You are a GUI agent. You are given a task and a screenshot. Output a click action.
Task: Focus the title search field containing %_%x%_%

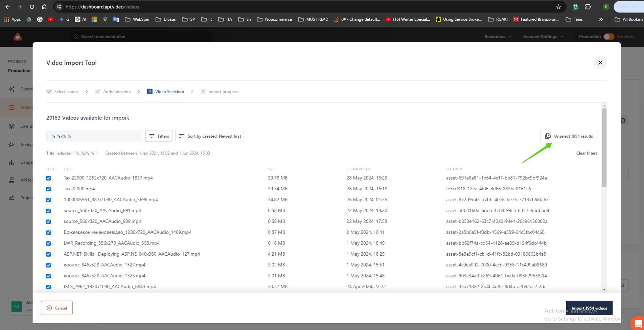click(94, 136)
